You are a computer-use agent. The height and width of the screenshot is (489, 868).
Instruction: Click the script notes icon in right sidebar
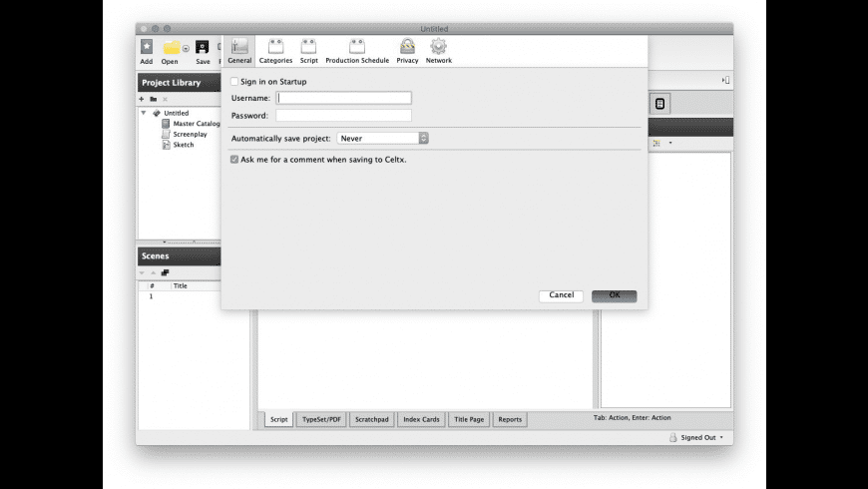pos(659,104)
